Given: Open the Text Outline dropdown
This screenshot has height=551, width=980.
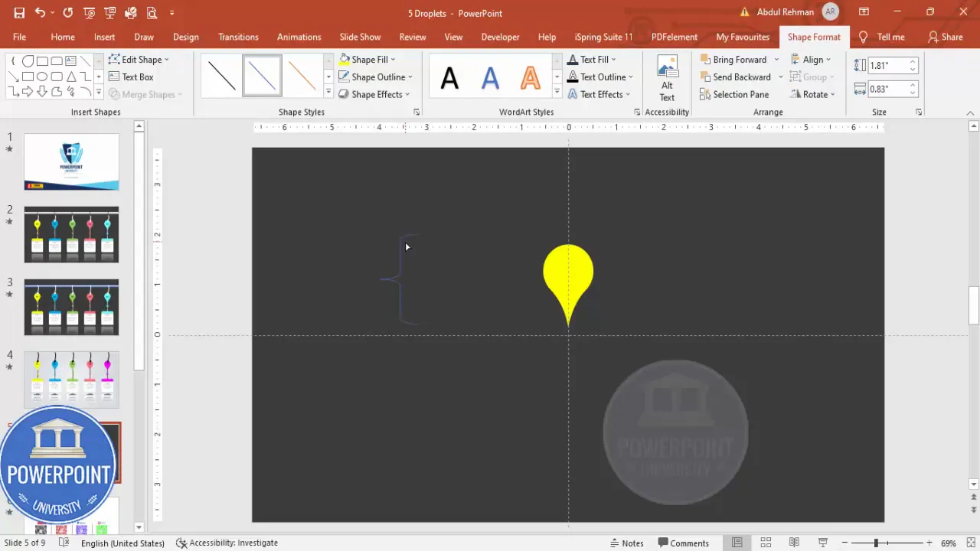Looking at the screenshot, I should coord(600,77).
